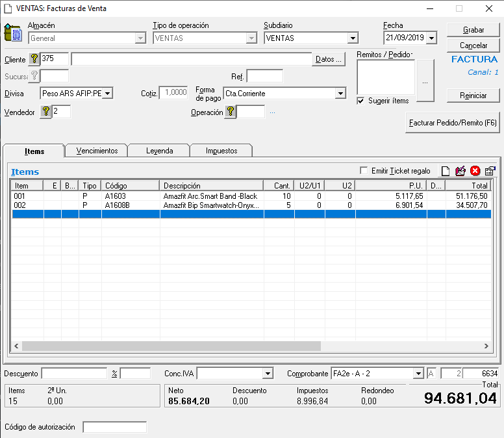This screenshot has height=438, width=504.
Task: Uncheck the Sugerir ítems checkbox
Action: click(x=360, y=101)
